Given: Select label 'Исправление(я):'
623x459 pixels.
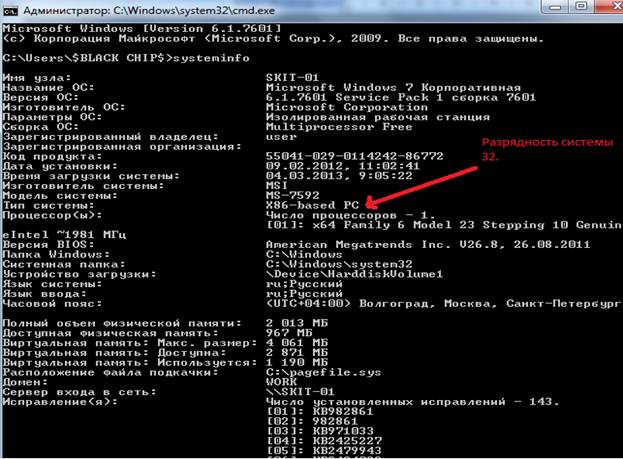Looking at the screenshot, I should 60,402.
